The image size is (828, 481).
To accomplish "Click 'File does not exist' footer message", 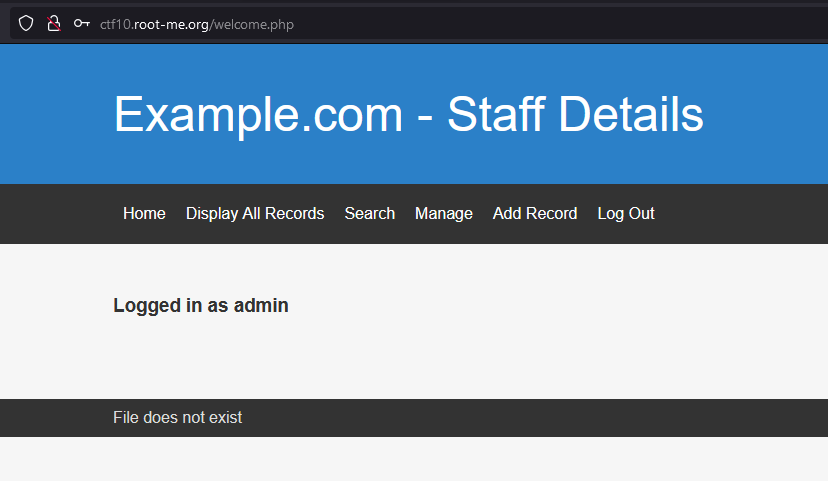I will click(178, 417).
